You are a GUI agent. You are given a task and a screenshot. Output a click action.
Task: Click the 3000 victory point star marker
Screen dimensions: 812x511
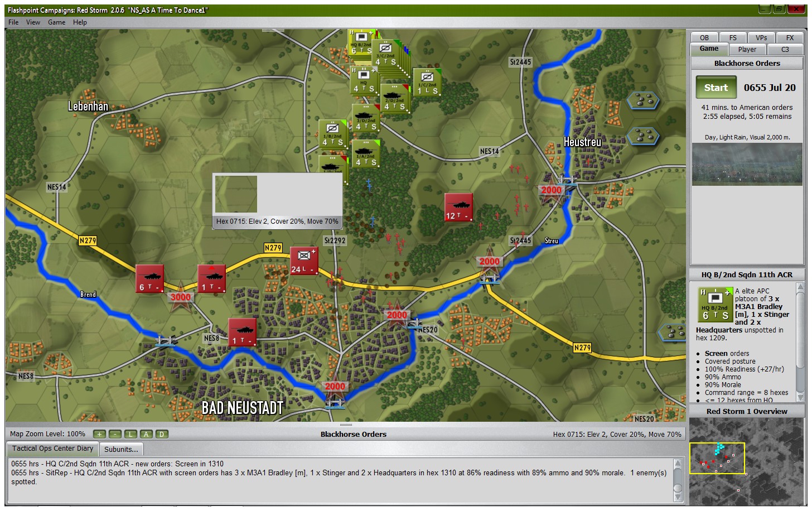(x=181, y=296)
